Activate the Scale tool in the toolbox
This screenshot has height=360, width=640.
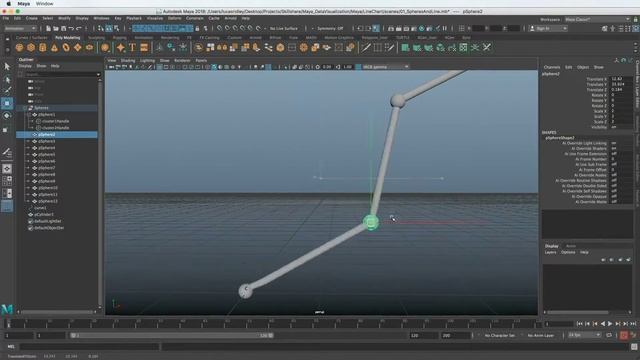(6, 129)
